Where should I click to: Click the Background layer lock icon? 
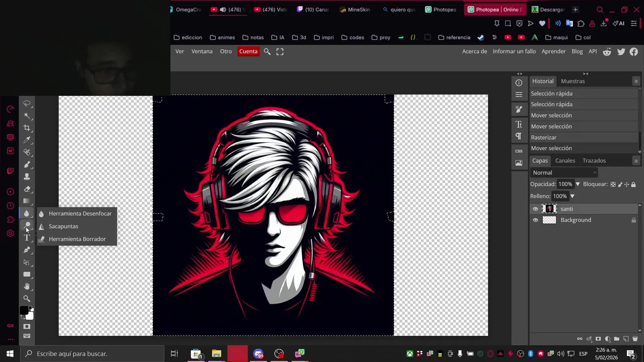[x=633, y=220]
